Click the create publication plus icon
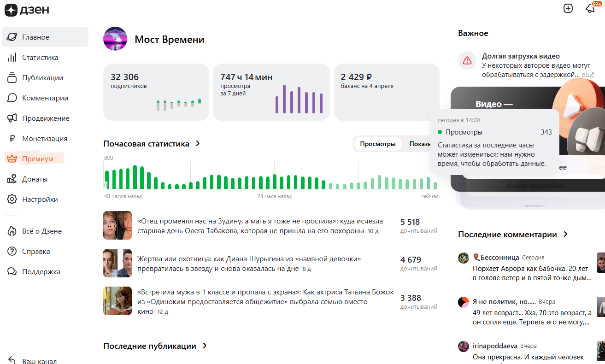 (568, 8)
